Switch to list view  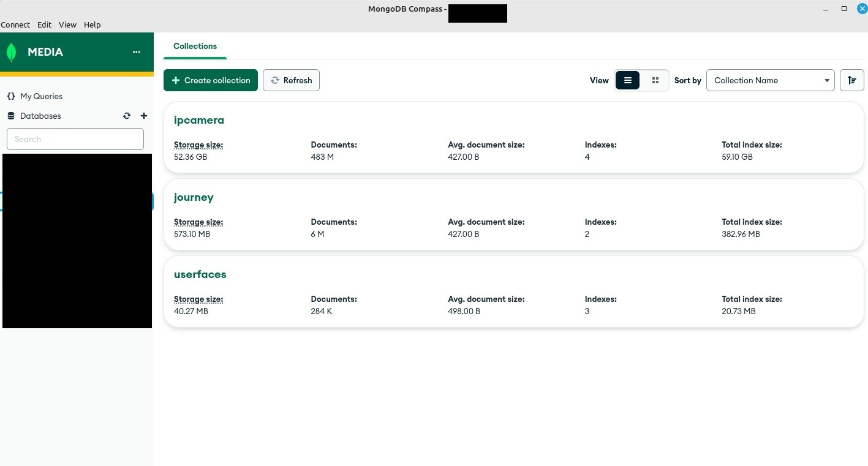(x=627, y=80)
